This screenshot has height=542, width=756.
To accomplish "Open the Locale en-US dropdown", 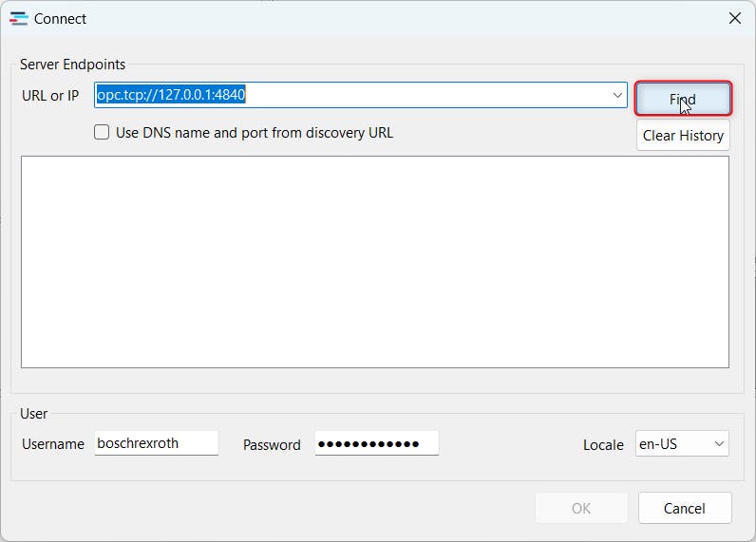I will pos(681,443).
